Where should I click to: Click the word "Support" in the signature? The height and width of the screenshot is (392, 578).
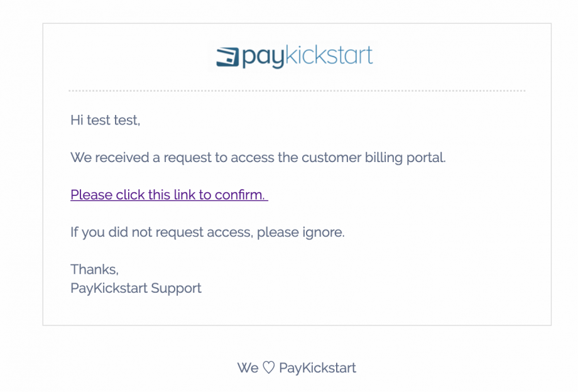point(176,288)
